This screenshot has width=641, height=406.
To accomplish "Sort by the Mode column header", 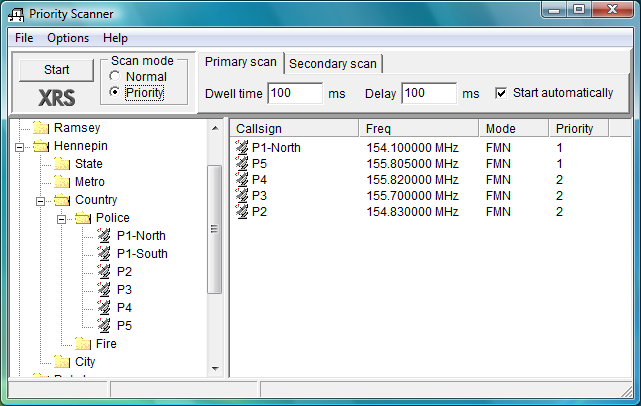I will (513, 129).
